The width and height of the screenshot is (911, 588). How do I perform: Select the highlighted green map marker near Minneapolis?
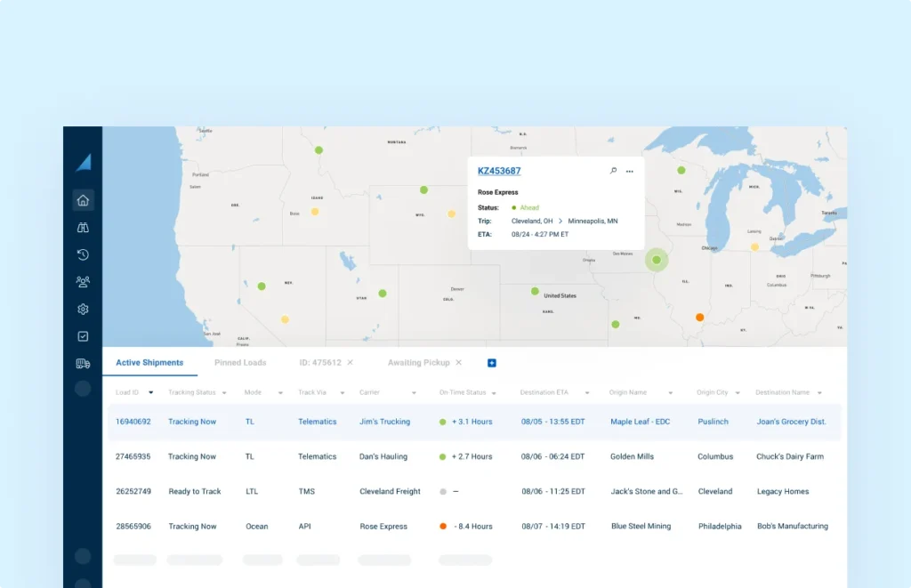(656, 260)
